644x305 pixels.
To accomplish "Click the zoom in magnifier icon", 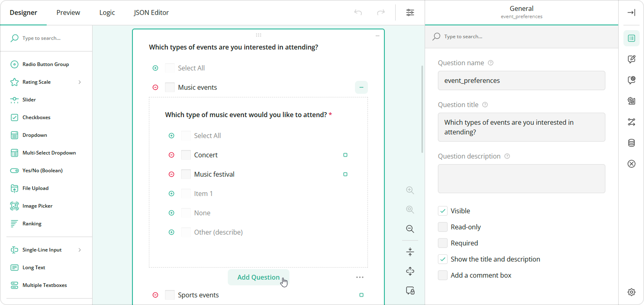I will coord(410,190).
